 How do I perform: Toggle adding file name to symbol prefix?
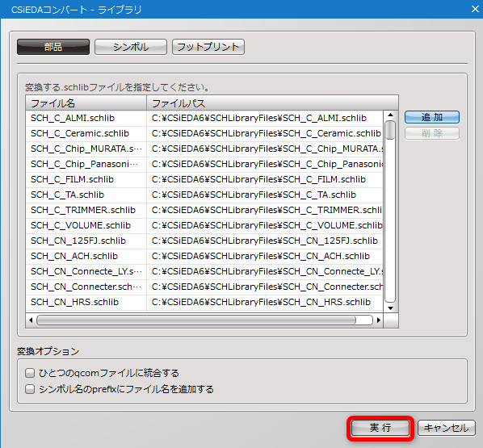(30, 389)
